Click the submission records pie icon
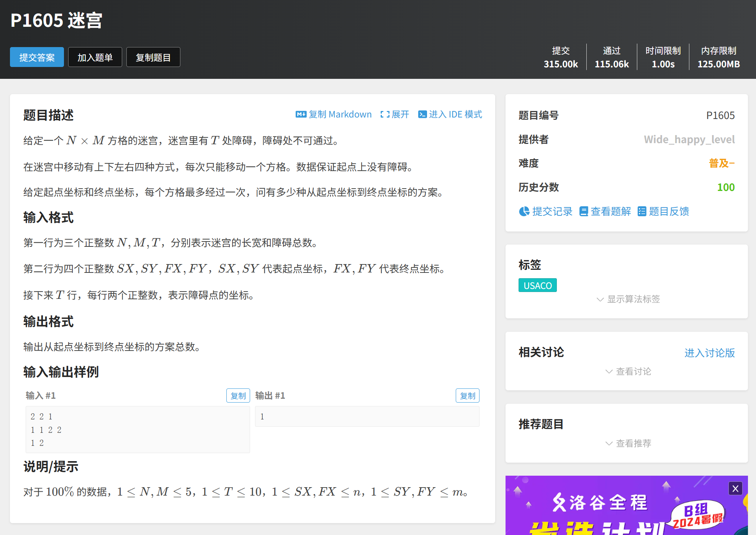756x535 pixels. tap(524, 211)
